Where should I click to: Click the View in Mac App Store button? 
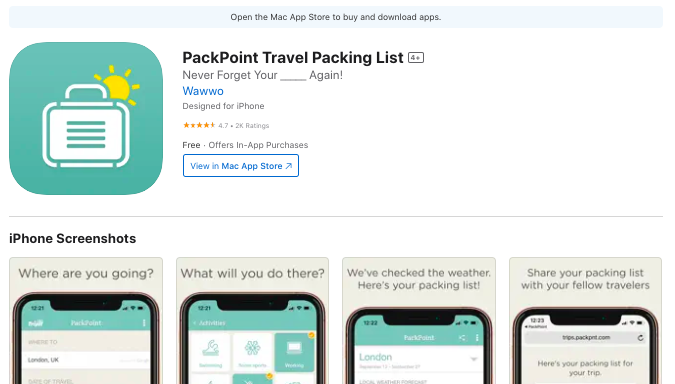(241, 166)
